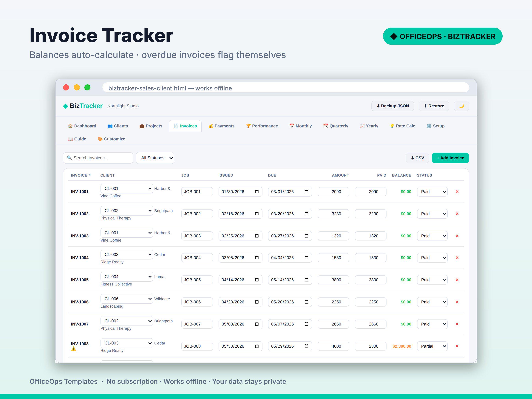This screenshot has height=399, width=532.
Task: Click the Add Invoice button
Action: (450, 158)
